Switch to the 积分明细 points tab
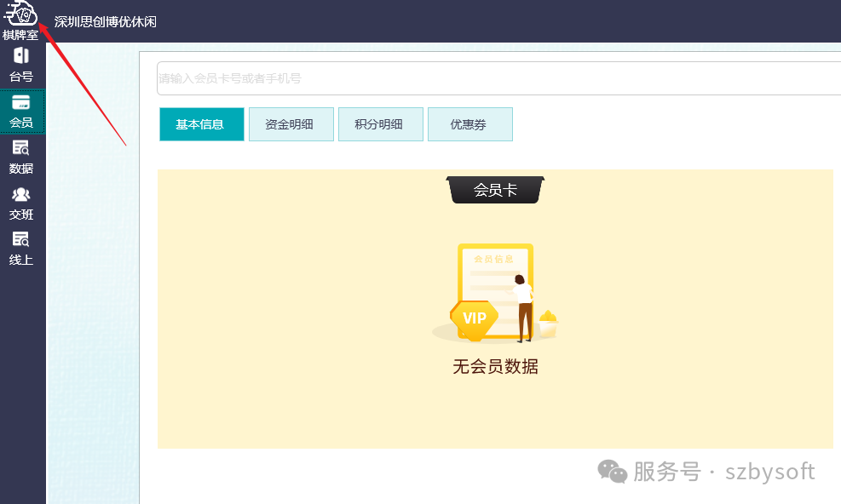 pyautogui.click(x=380, y=123)
